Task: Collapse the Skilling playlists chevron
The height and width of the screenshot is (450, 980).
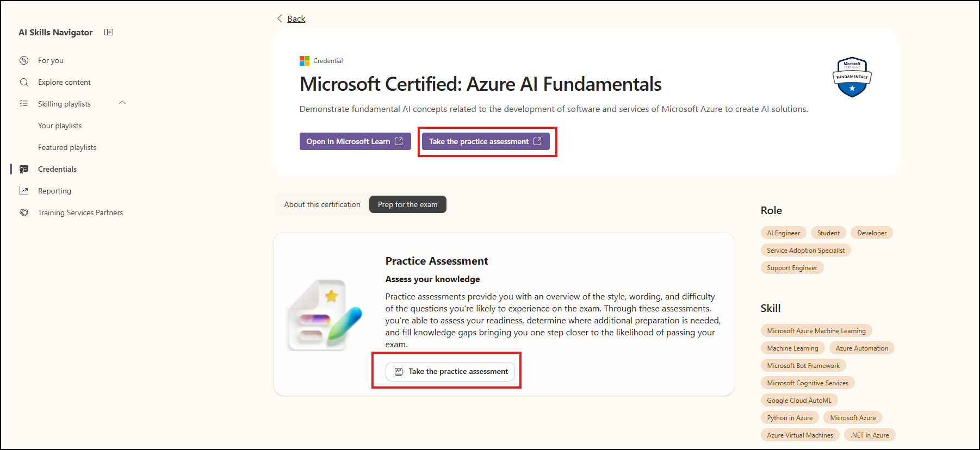Action: pos(122,103)
